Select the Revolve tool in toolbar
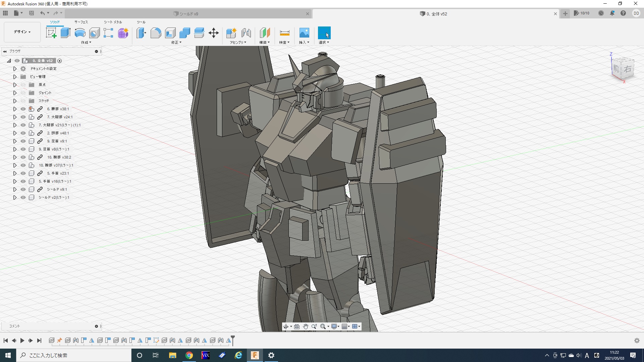Image resolution: width=644 pixels, height=362 pixels. 80,33
